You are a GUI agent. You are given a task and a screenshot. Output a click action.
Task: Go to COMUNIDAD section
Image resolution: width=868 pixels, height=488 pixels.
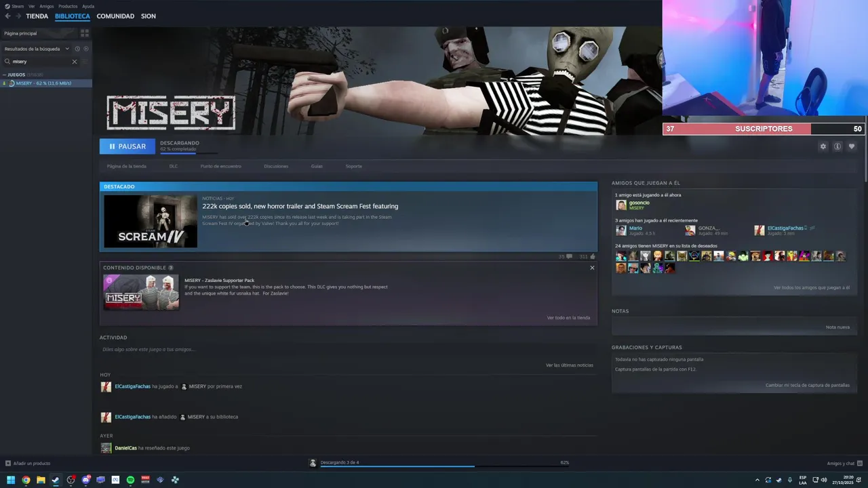click(x=115, y=16)
